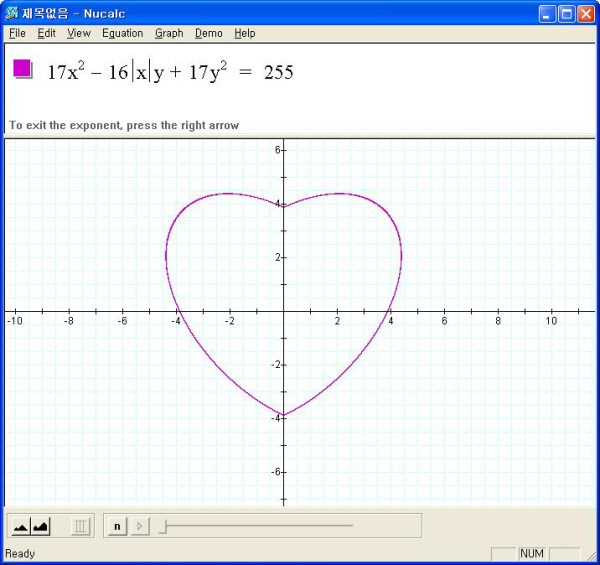600x565 pixels.
Task: Click the x-axis label -10
Action: click(15, 321)
